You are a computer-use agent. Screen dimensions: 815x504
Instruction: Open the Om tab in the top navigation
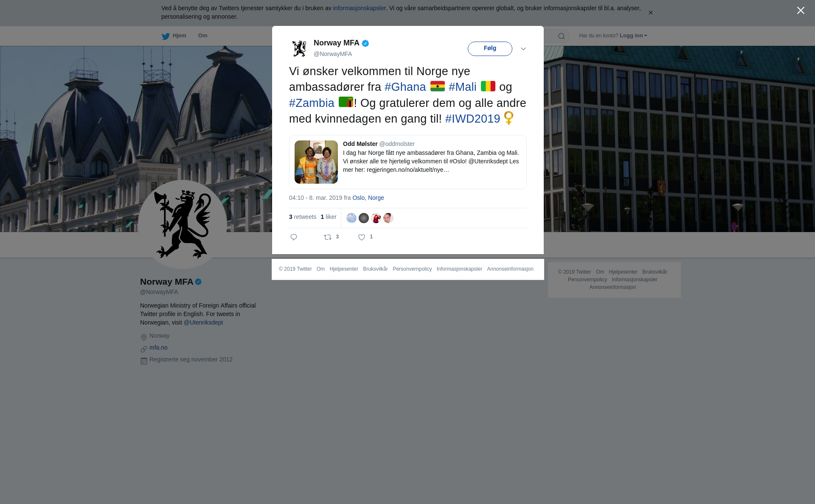tap(202, 36)
